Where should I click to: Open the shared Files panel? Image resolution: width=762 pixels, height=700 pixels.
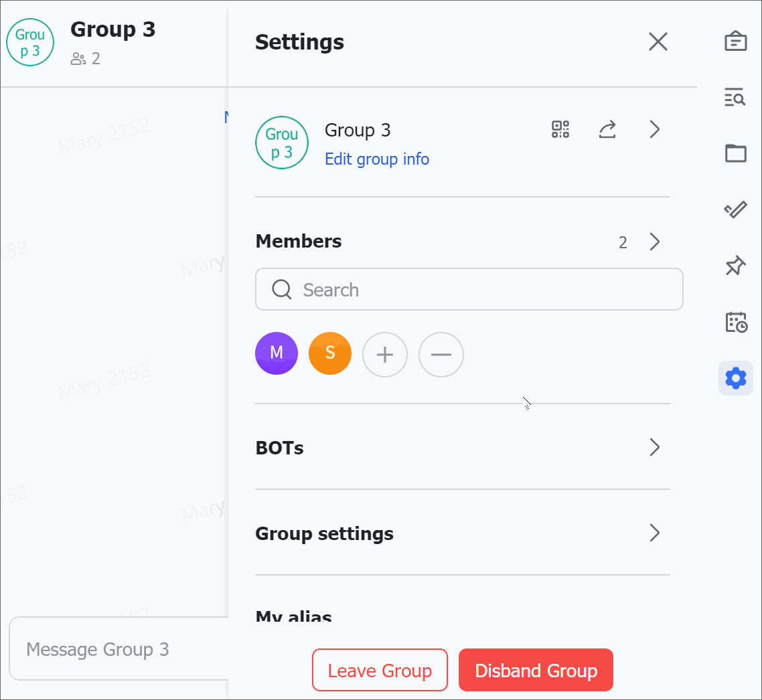click(735, 153)
